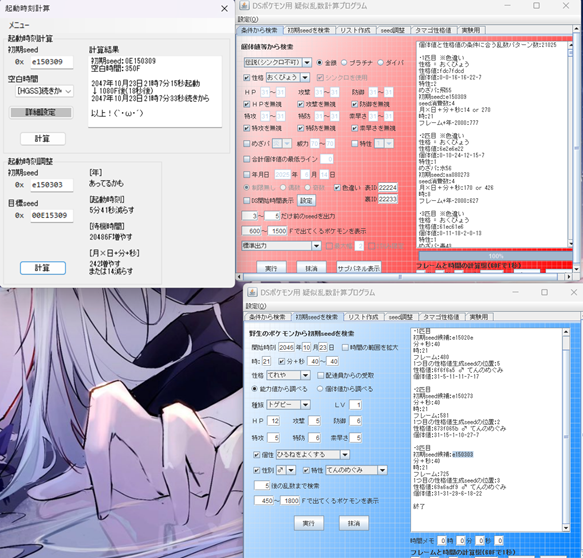583x558 pixels.
Task: Open 設定(O) menu in the blue window
Action: (x=256, y=306)
